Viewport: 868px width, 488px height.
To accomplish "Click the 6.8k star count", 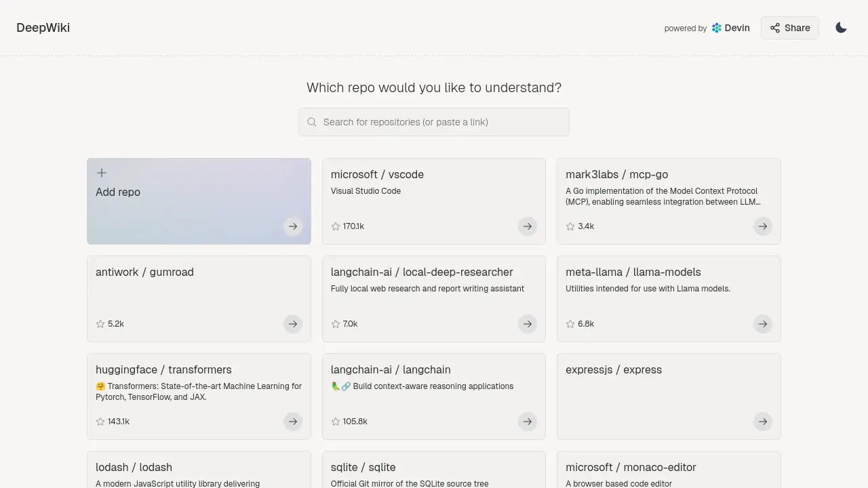I will 586,324.
